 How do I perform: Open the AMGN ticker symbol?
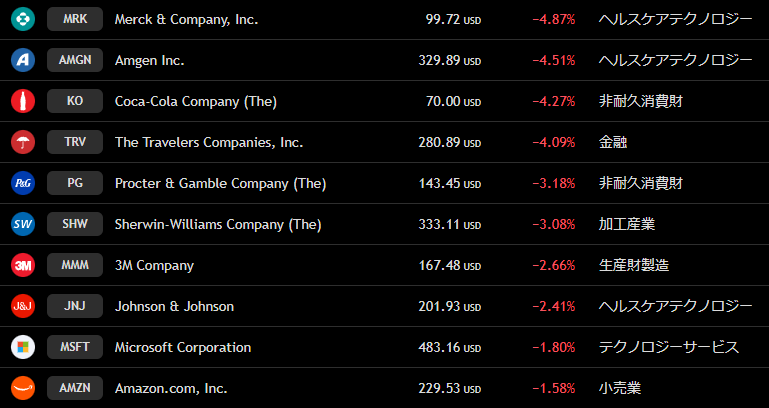(75, 60)
